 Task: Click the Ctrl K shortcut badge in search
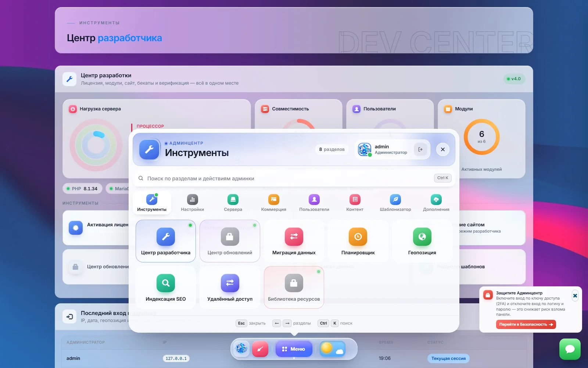[x=442, y=178]
